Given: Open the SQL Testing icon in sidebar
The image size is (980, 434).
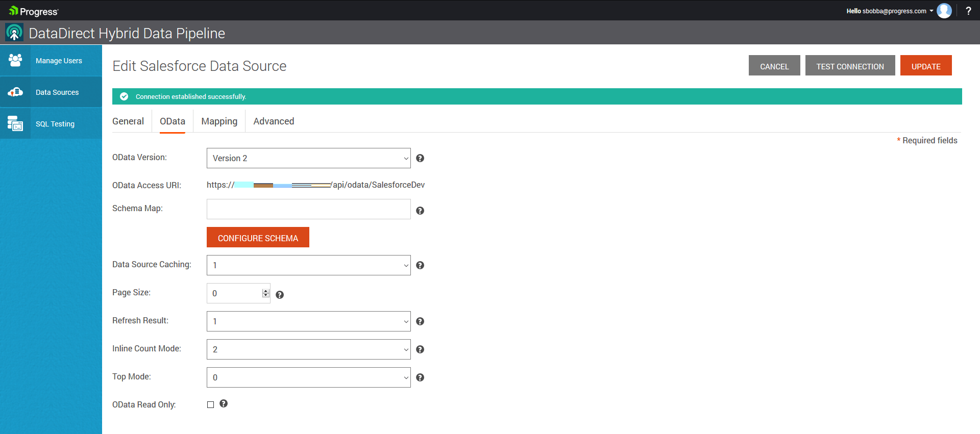Looking at the screenshot, I should (x=15, y=123).
